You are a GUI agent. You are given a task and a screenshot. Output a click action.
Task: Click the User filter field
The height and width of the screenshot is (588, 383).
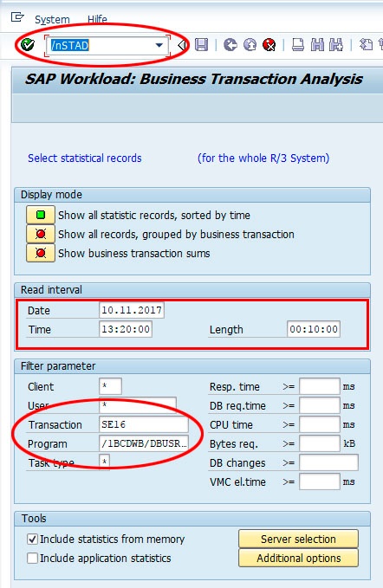[138, 405]
